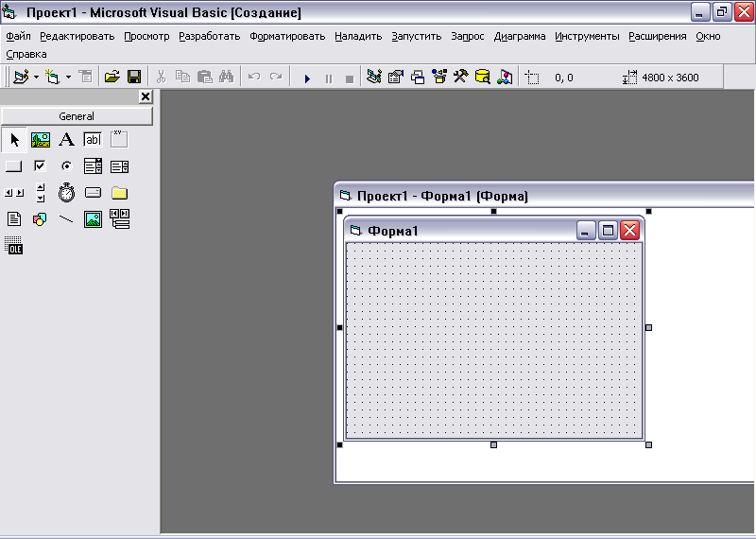The width and height of the screenshot is (756, 539).
Task: Open the Project Explorer from toolbar
Action: [x=373, y=77]
